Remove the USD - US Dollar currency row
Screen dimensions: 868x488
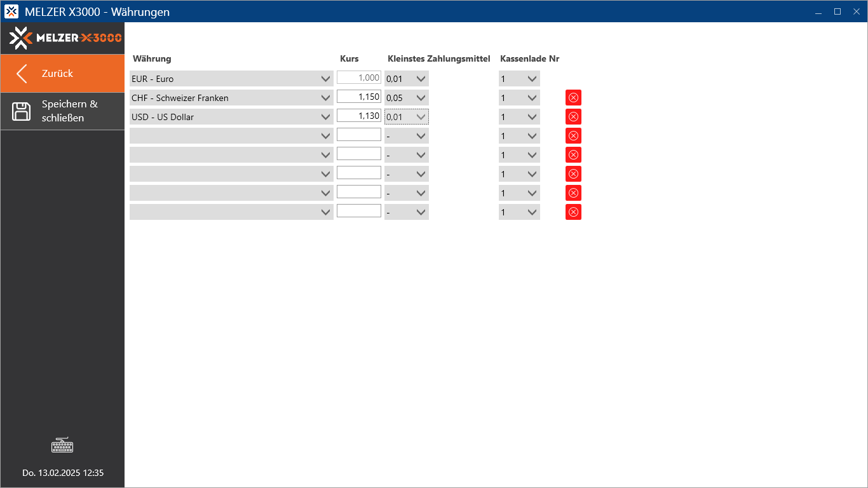pyautogui.click(x=573, y=117)
